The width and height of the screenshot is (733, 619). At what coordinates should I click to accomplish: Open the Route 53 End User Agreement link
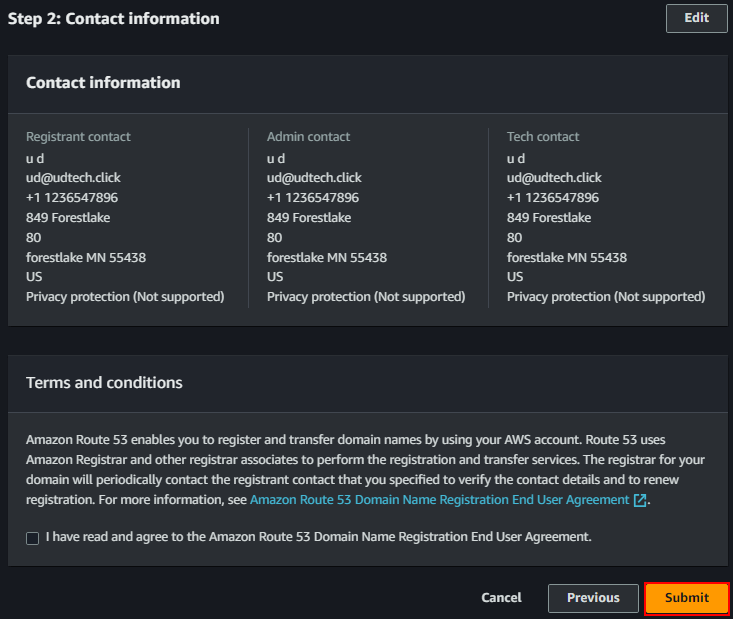click(440, 499)
